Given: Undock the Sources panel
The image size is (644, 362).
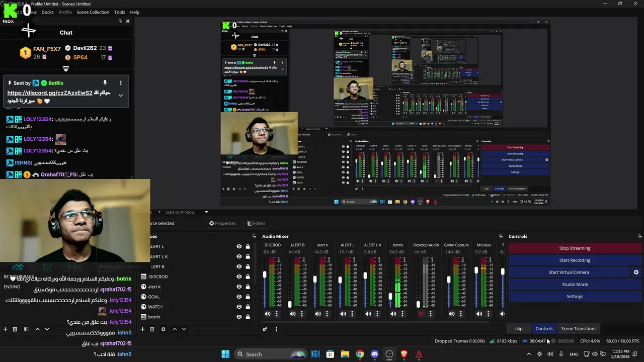Looking at the screenshot, I should click(254, 236).
